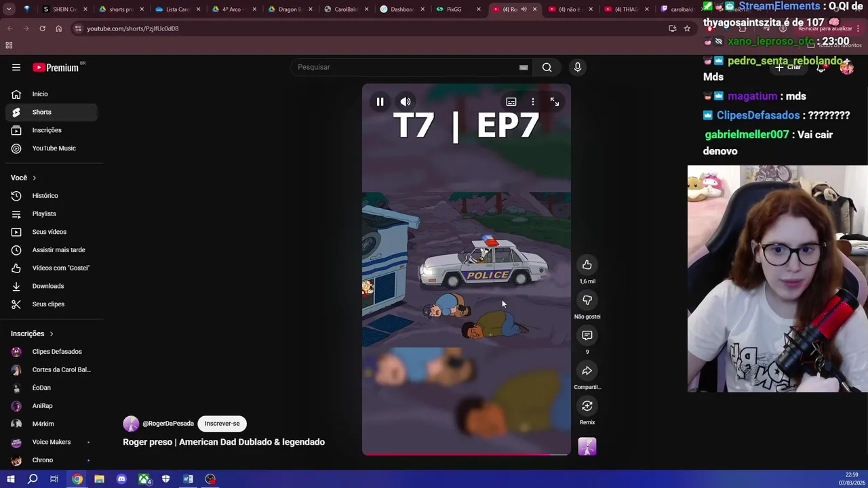Open Playlists in the sidebar
The width and height of the screenshot is (868, 488).
52,213
